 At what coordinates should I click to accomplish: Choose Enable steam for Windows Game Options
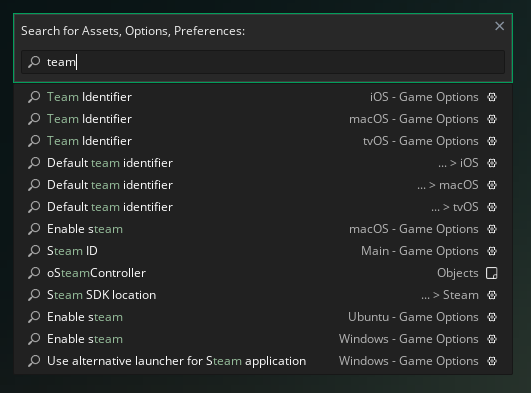(263, 339)
